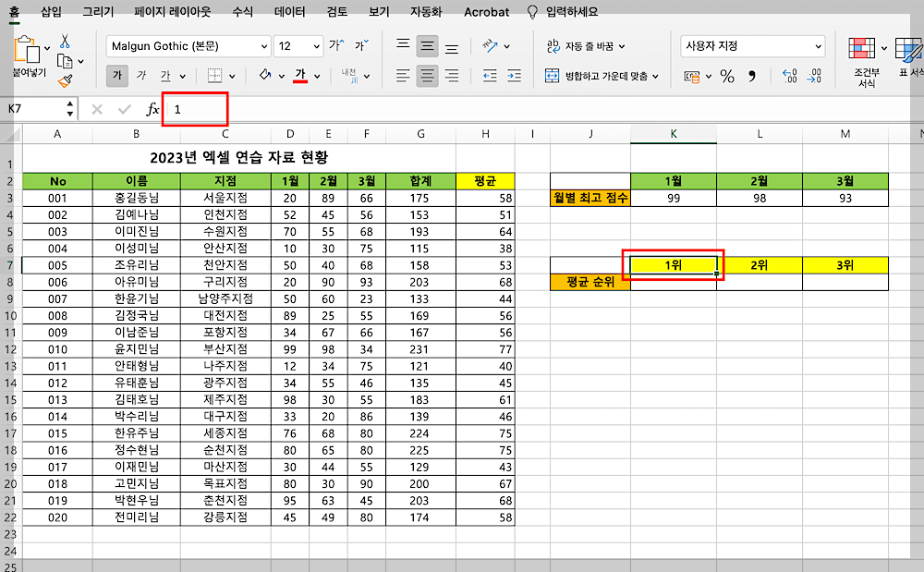Align text to bottom
Screen dimensions: 924x572
point(452,47)
